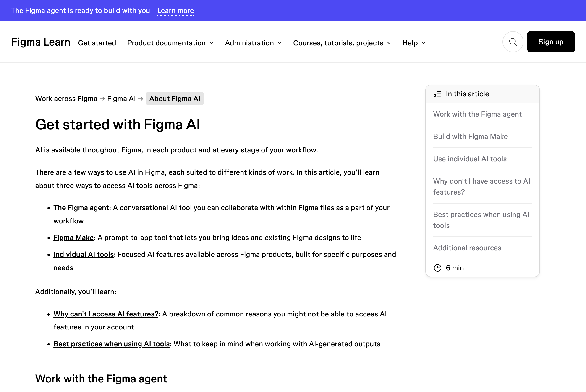Open The Figma agent link
Screen dimensions: 586x392
click(x=81, y=208)
